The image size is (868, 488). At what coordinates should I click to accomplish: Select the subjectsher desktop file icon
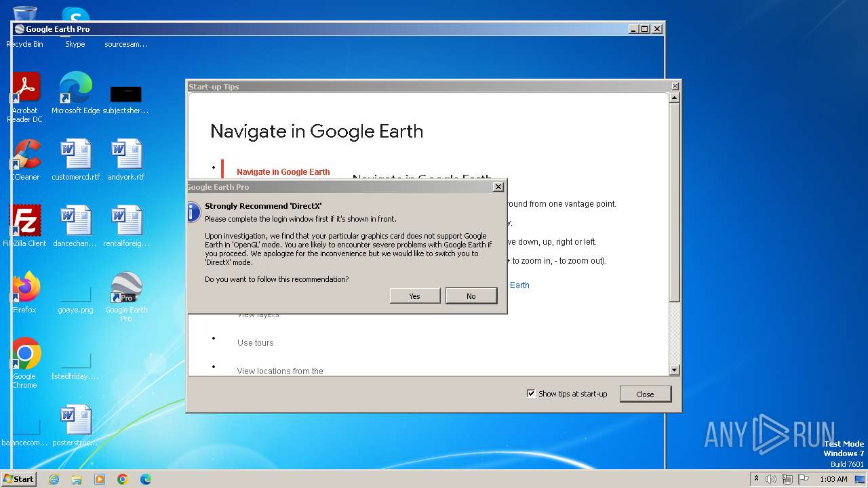click(x=125, y=98)
